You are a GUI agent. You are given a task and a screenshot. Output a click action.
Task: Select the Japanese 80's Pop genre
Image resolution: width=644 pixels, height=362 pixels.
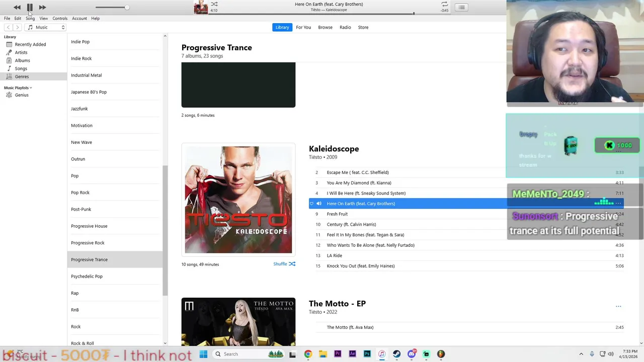tap(89, 92)
